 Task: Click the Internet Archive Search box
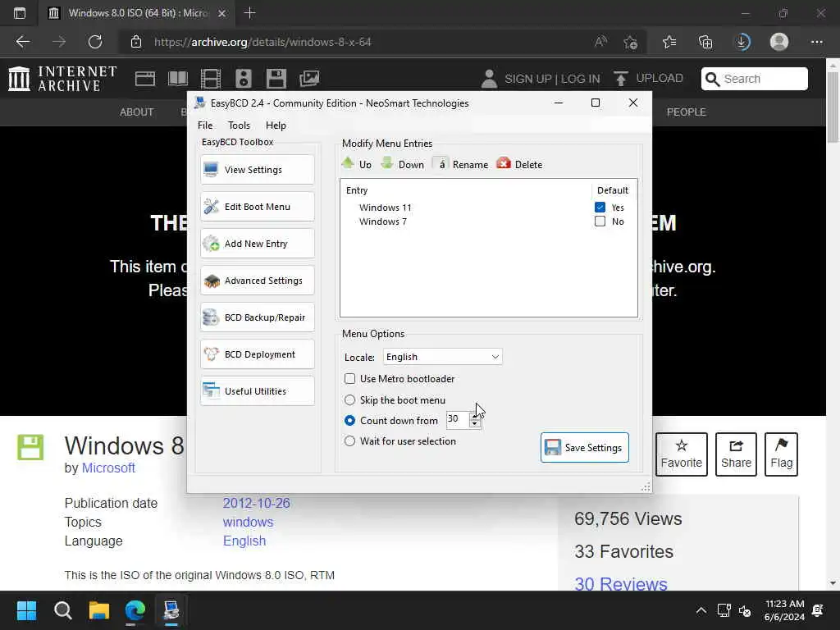click(755, 79)
